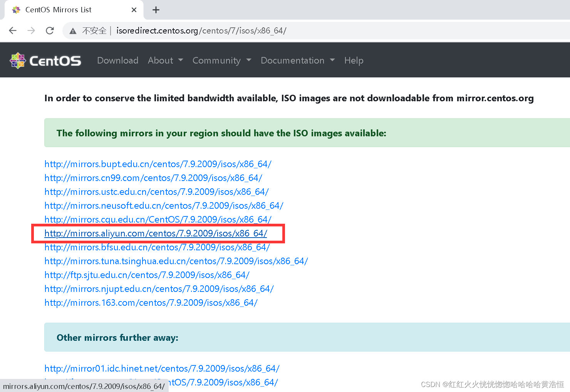Open the mirror01.idc.hinet.net mirror link
The height and width of the screenshot is (392, 570).
point(162,369)
